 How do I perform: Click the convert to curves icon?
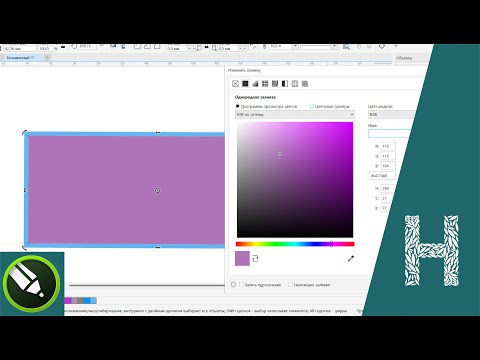pyautogui.click(x=382, y=47)
